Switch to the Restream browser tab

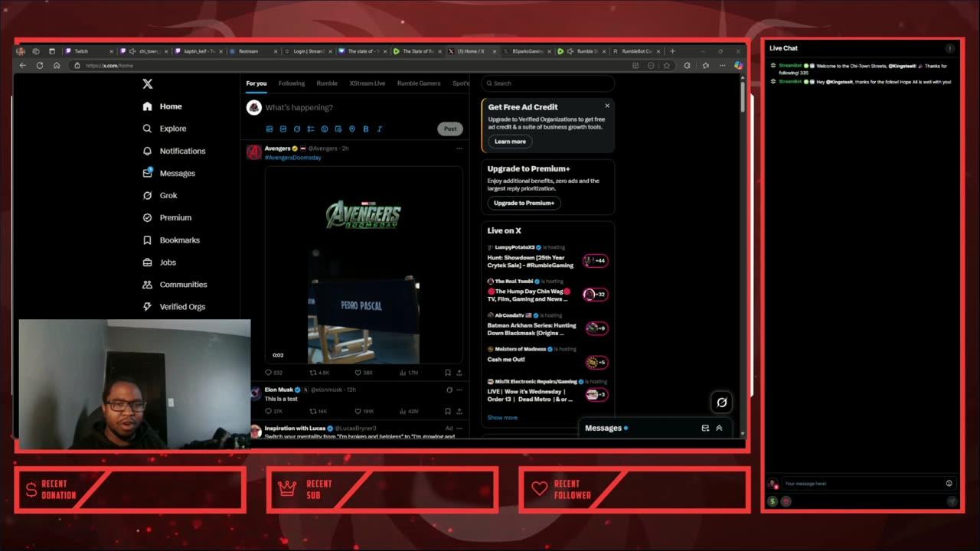coord(255,51)
